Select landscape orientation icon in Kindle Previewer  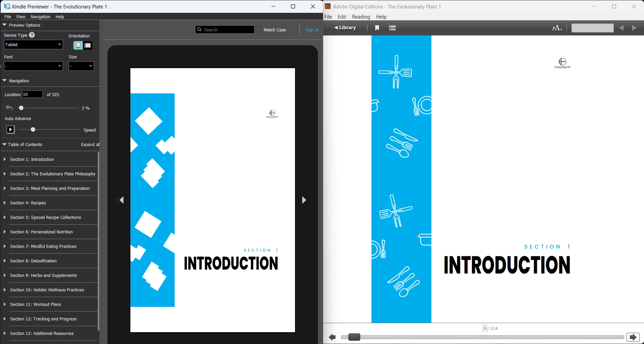click(88, 45)
